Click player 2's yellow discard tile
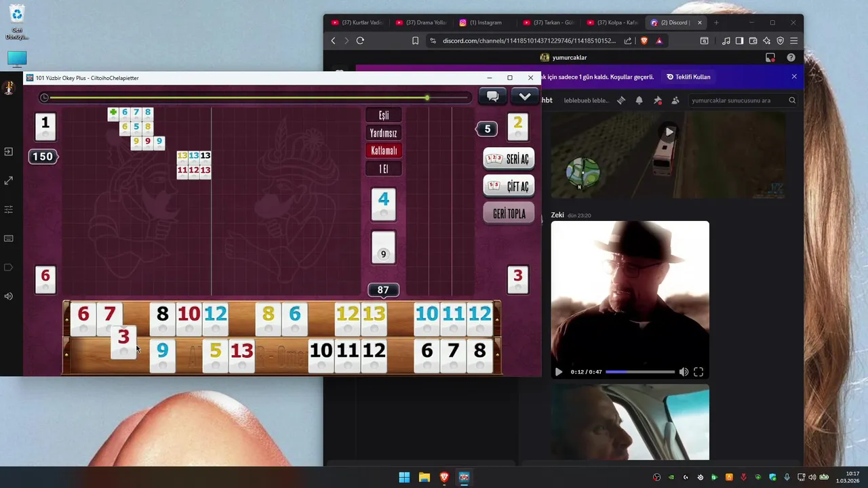The width and height of the screenshot is (868, 488). point(518,127)
